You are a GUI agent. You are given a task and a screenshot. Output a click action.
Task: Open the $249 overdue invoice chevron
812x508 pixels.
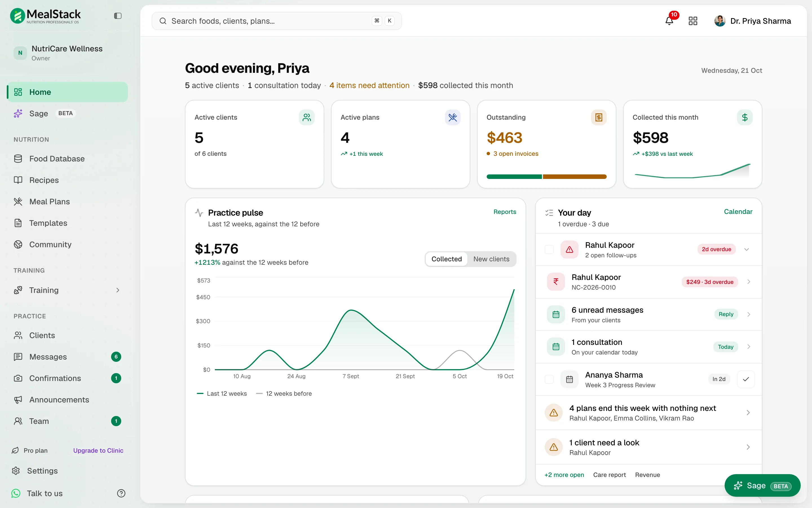(x=749, y=282)
